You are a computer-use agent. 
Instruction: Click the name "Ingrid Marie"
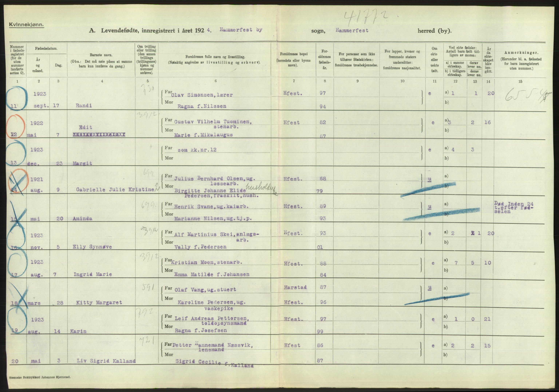[x=93, y=274]
